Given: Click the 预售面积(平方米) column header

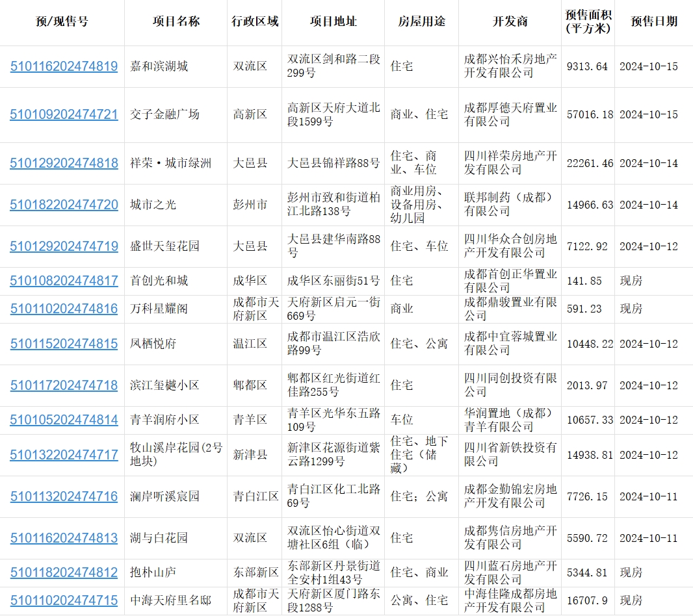Looking at the screenshot, I should [x=588, y=21].
